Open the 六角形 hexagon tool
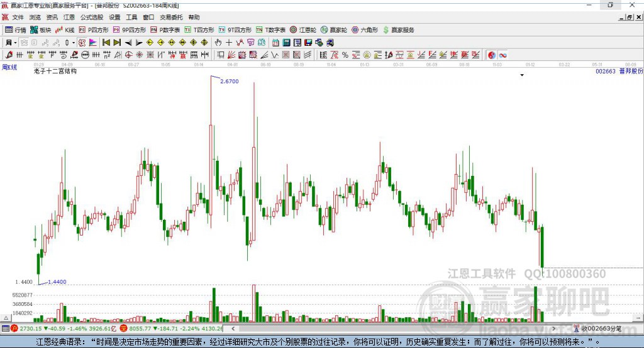The height and width of the screenshot is (348, 644). tap(365, 30)
